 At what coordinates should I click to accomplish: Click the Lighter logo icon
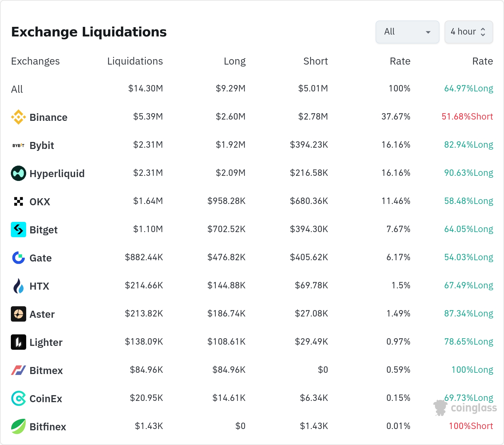click(19, 342)
